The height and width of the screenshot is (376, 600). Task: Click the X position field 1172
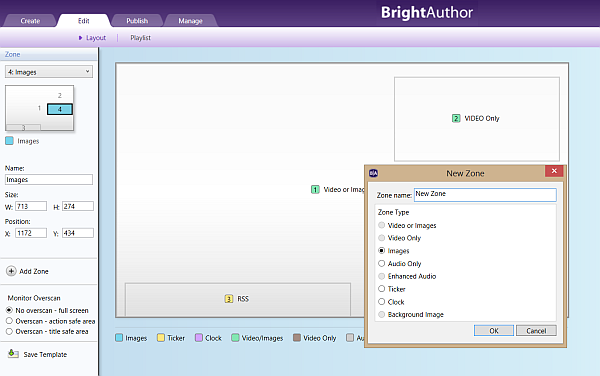31,233
